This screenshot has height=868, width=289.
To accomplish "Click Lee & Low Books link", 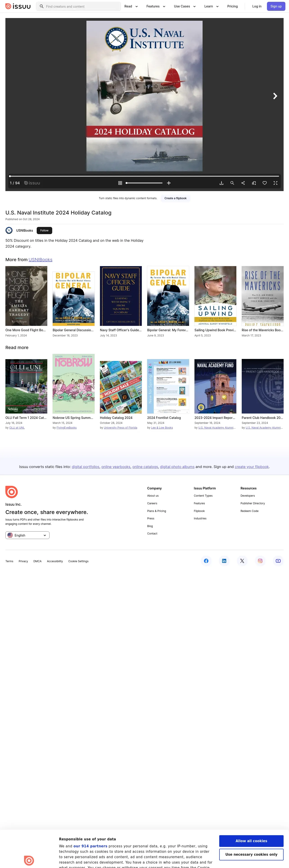I will [162, 428].
